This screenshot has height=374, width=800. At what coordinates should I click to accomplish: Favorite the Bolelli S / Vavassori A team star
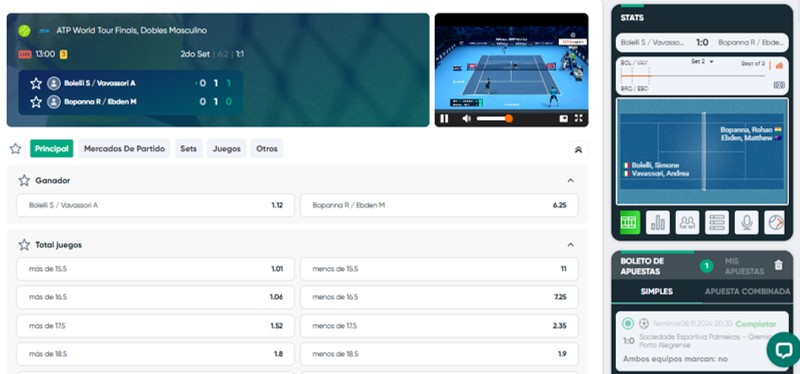36,83
